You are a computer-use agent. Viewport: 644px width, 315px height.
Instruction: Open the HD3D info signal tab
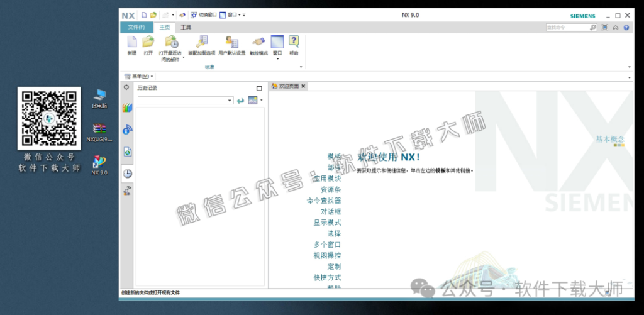127,130
